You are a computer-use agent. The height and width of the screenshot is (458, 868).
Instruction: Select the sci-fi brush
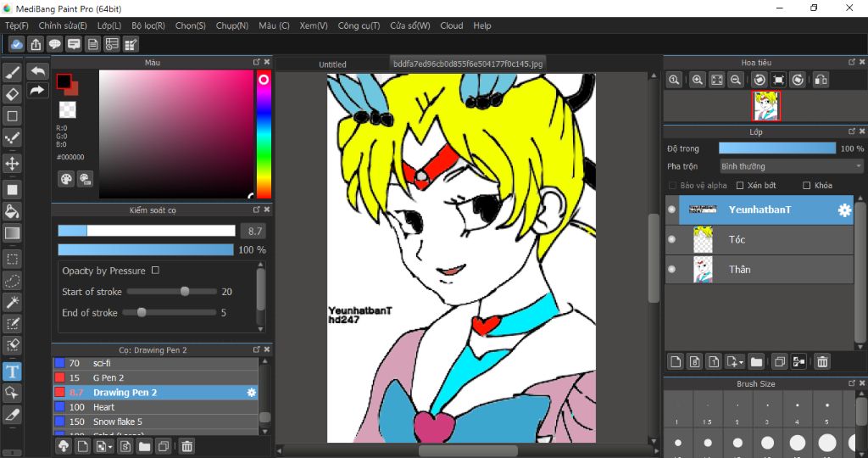(156, 363)
